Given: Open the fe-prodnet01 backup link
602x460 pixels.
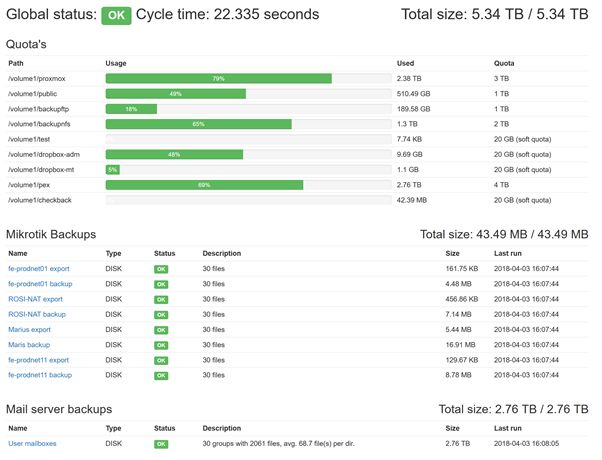Looking at the screenshot, I should (x=40, y=284).
